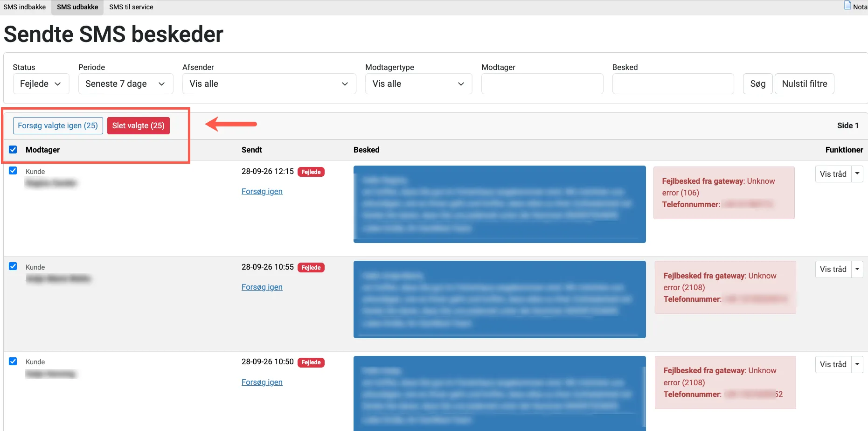The image size is (868, 431).
Task: Click the Sendt column header
Action: click(x=252, y=150)
